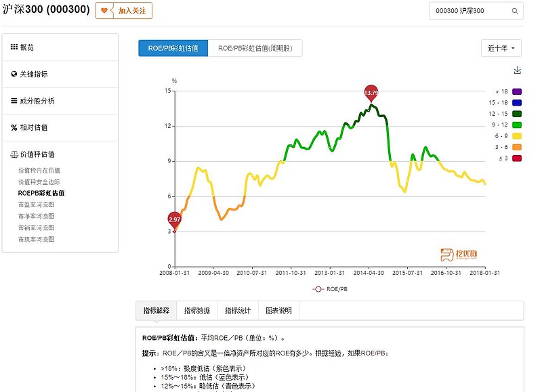Click the heart icon in follow button

coord(104,11)
